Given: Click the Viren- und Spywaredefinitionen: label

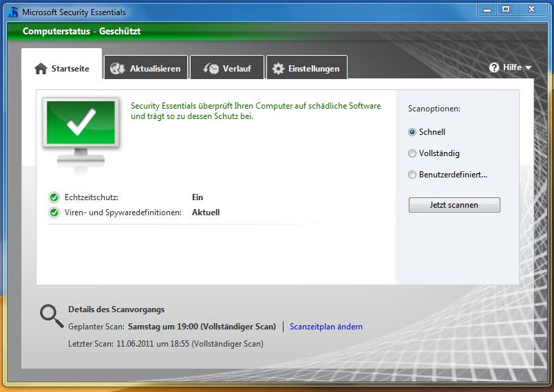Looking at the screenshot, I should click(123, 213).
